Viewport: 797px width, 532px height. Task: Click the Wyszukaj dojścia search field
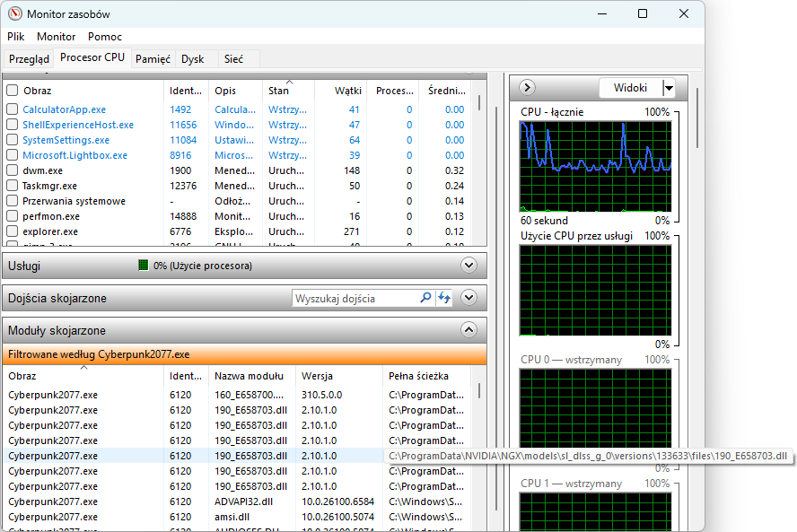click(x=355, y=298)
